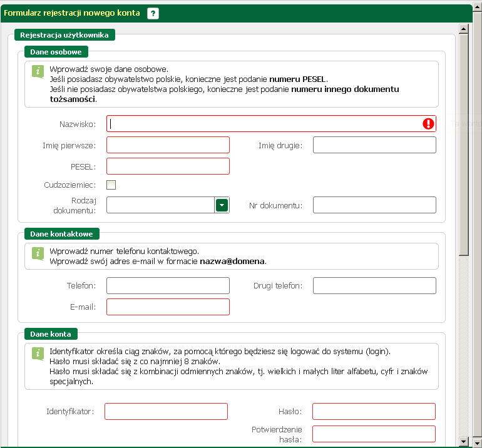
Task: Click into the Imię drugie field
Action: coord(374,145)
